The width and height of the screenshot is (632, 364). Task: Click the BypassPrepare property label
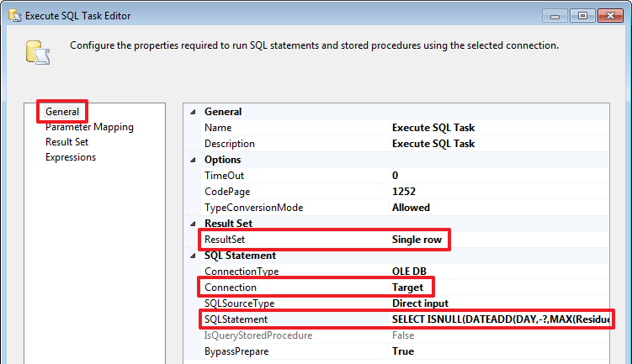236,351
